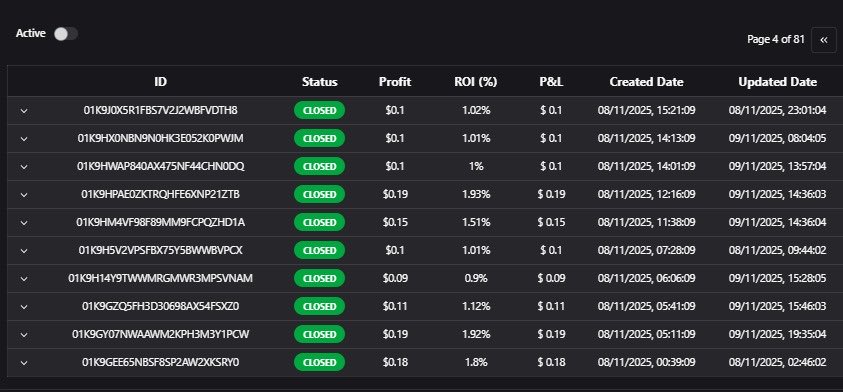
Task: Click the Profit column header
Action: tap(395, 82)
